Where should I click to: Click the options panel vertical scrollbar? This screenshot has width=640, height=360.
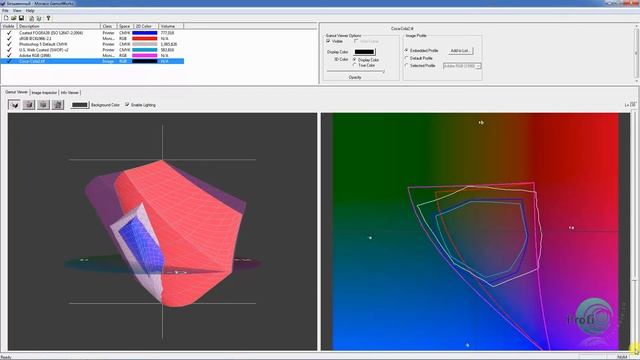pyautogui.click(x=636, y=52)
